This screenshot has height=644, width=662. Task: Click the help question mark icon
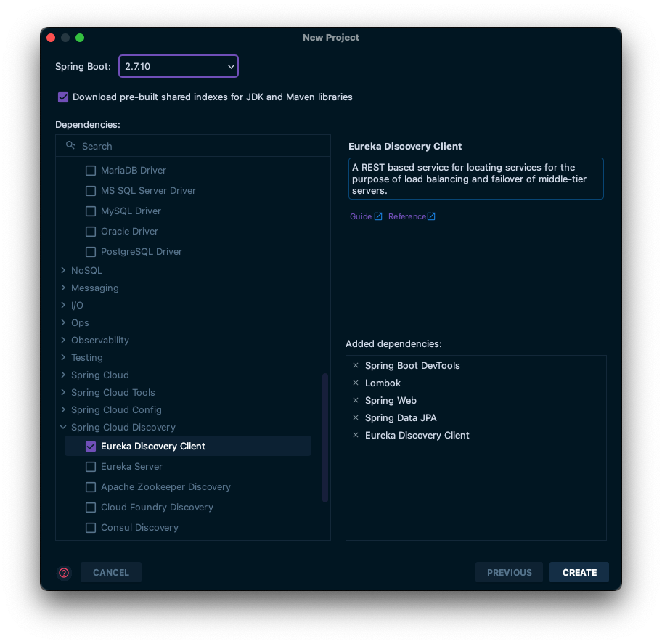coord(64,573)
